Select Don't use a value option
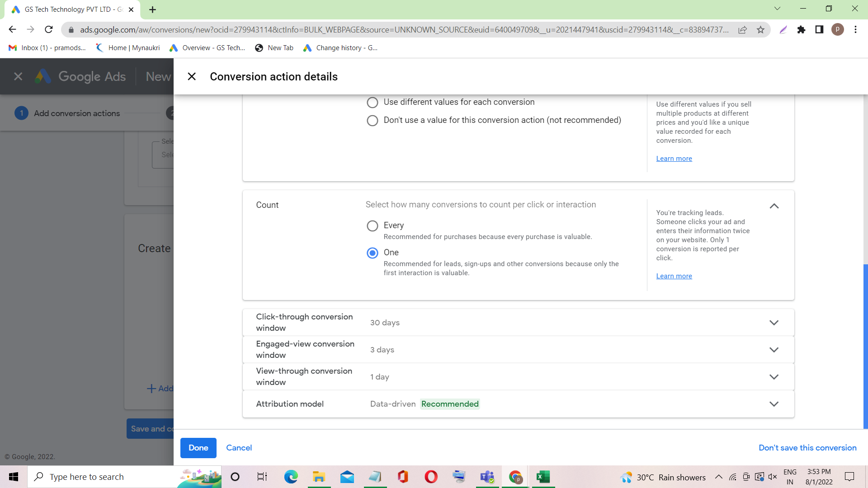The height and width of the screenshot is (488, 868). pyautogui.click(x=373, y=121)
